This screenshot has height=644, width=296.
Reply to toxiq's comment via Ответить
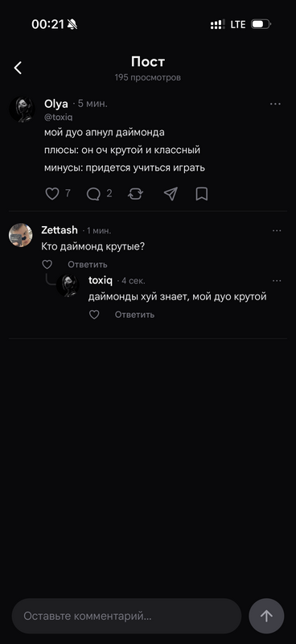[134, 315]
